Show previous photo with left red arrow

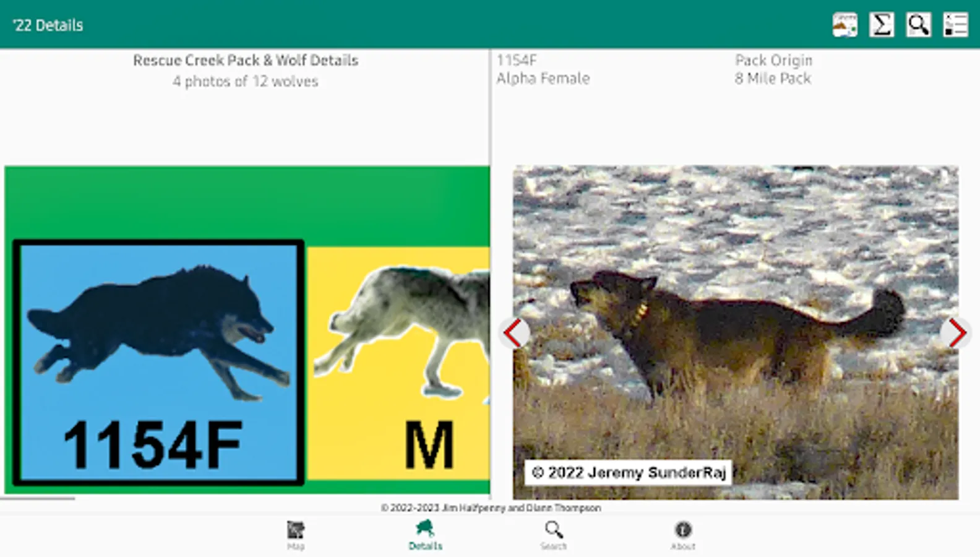click(x=515, y=333)
